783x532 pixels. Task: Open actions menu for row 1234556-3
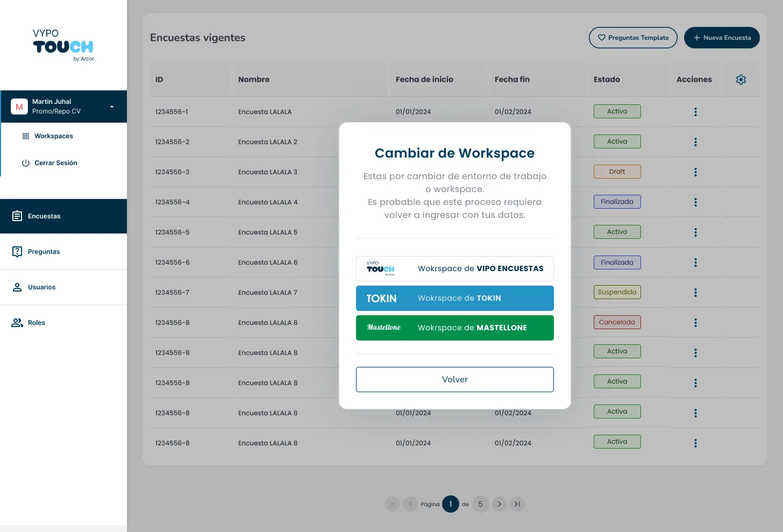pyautogui.click(x=695, y=172)
